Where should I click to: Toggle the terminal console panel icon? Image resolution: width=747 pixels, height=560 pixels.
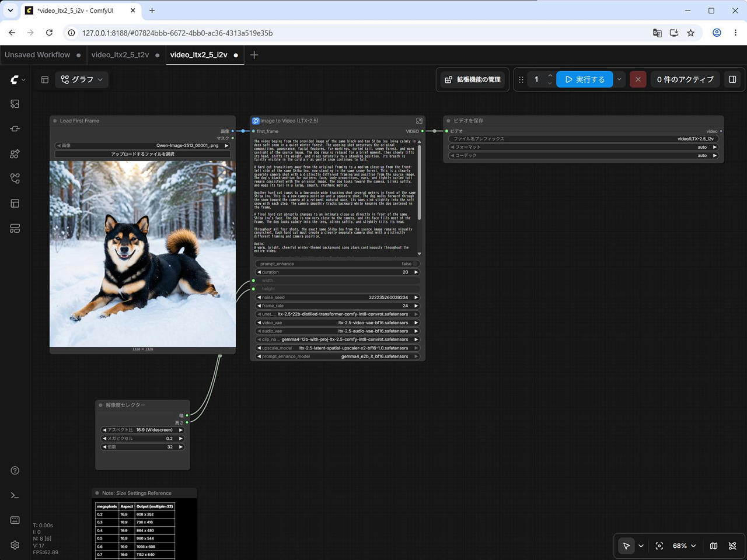click(15, 495)
